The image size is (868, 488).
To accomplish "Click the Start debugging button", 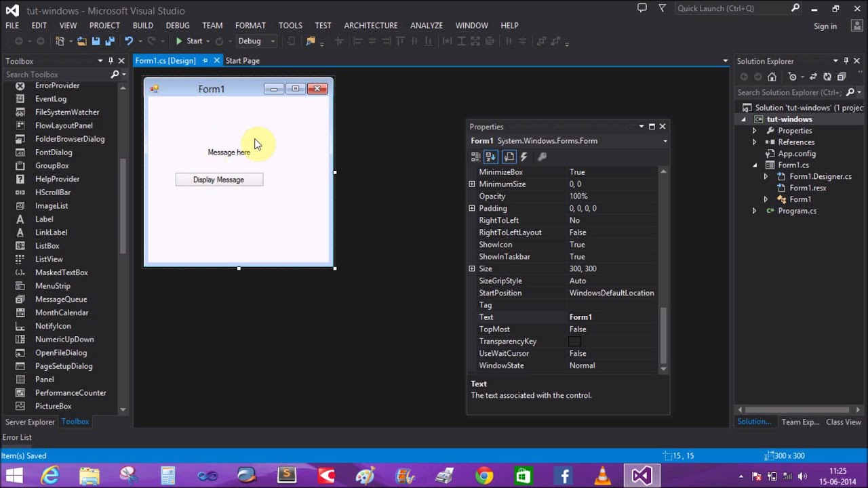I will (x=189, y=41).
